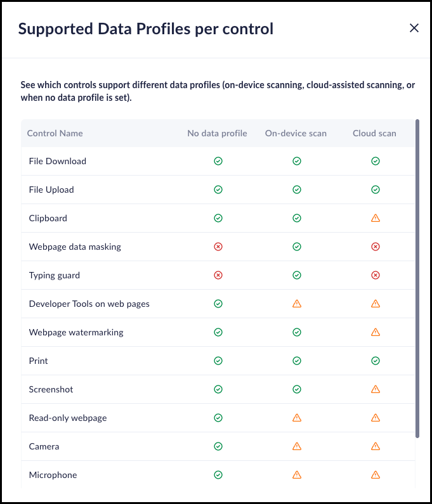432x504 pixels.
Task: Click the Screenshot cloud scan warning icon
Action: pyautogui.click(x=375, y=389)
